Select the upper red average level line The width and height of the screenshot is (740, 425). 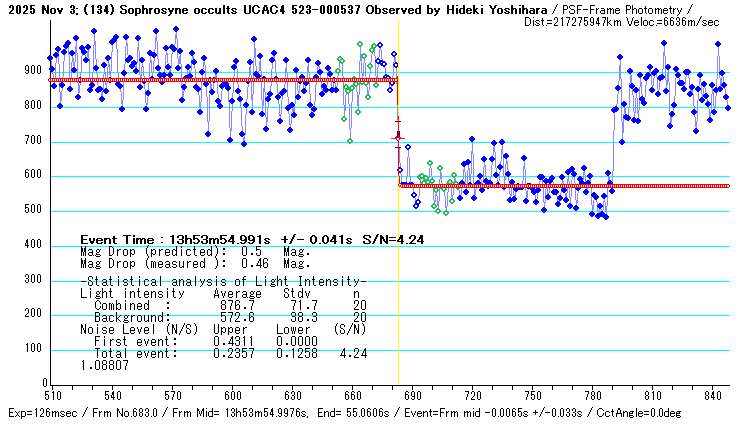click(220, 80)
